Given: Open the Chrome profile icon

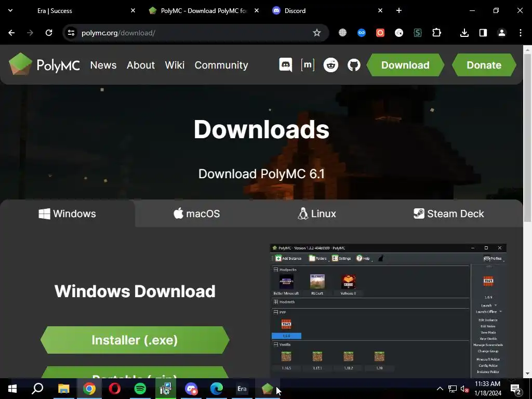Looking at the screenshot, I should (501, 33).
